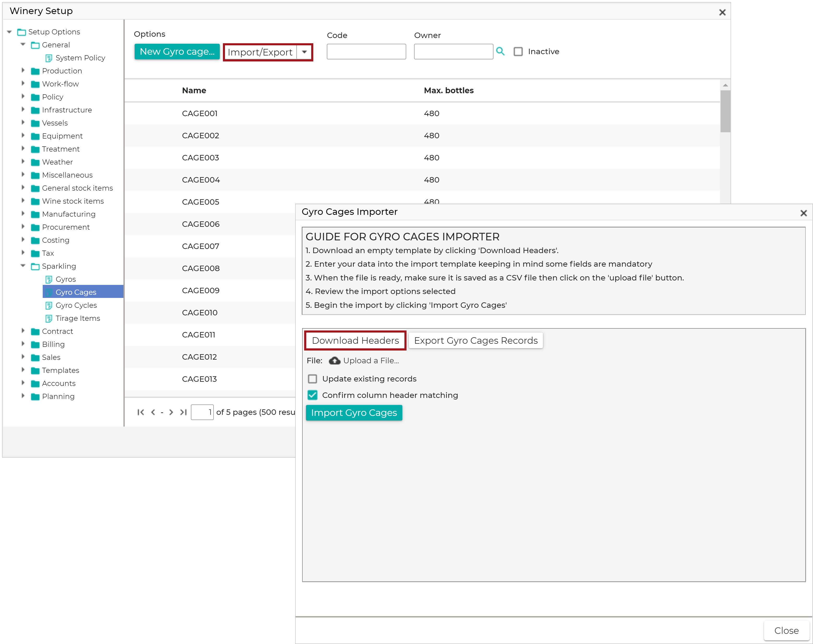Click Upload a File... link
Image resolution: width=813 pixels, height=644 pixels.
[371, 361]
